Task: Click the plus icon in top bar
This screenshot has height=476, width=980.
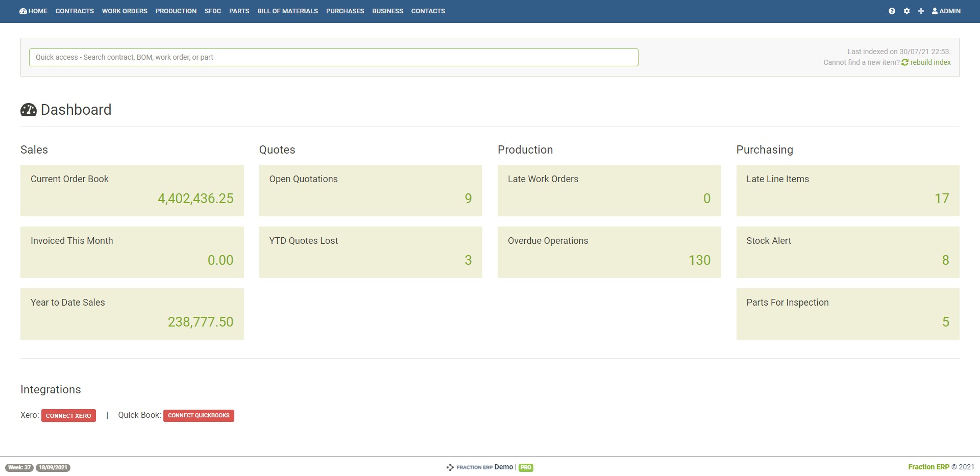Action: pos(921,11)
